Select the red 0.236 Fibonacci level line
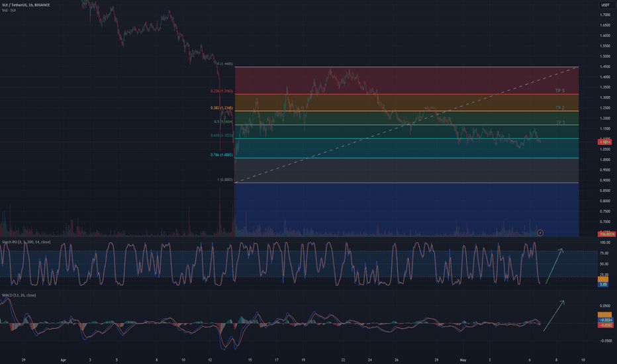This screenshot has height=364, width=617. click(406, 95)
